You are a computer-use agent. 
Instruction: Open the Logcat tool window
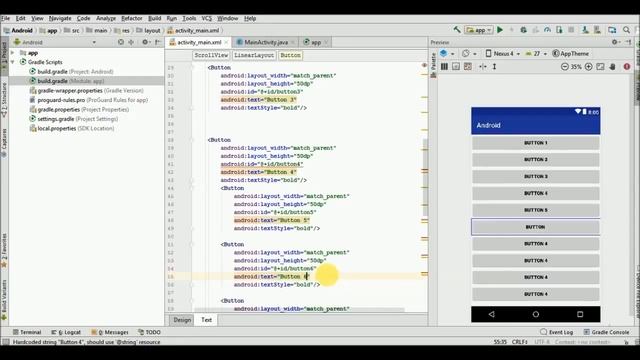coord(66,332)
